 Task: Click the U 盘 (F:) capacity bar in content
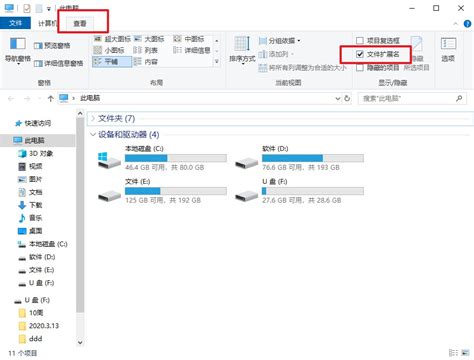[313, 191]
